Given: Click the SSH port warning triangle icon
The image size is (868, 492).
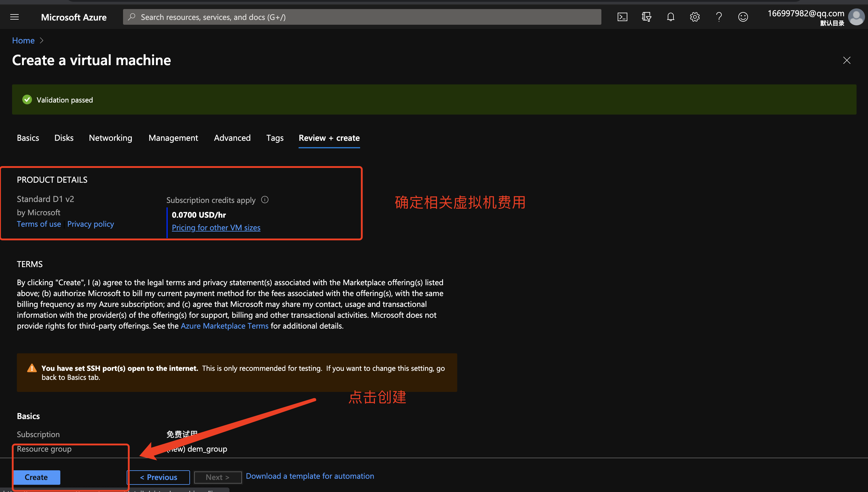Looking at the screenshot, I should pos(32,368).
